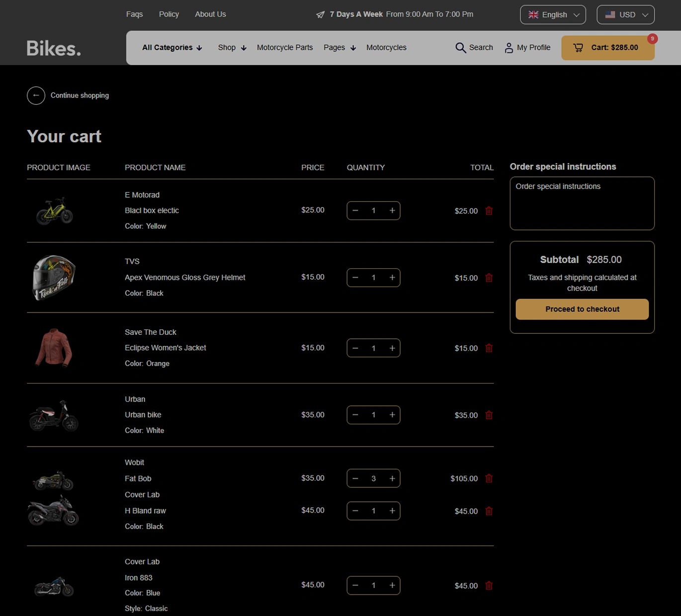Expand the Shop dropdown menu
This screenshot has width=681, height=616.
(x=232, y=48)
